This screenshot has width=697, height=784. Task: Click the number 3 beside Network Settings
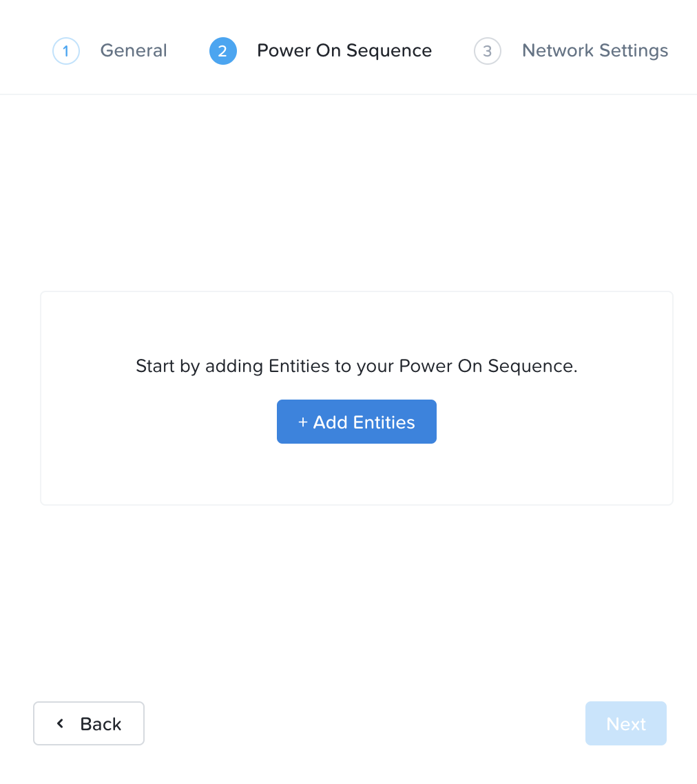click(488, 51)
